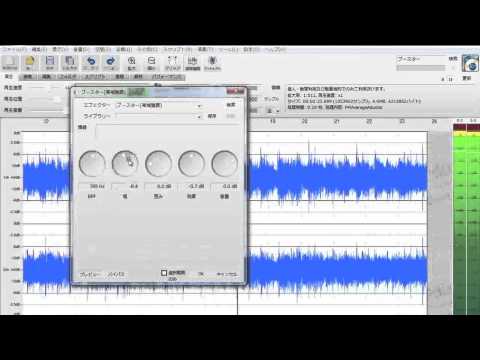Open the first menu in menu bar
Viewport: 480px width, 360px height.
13,49
